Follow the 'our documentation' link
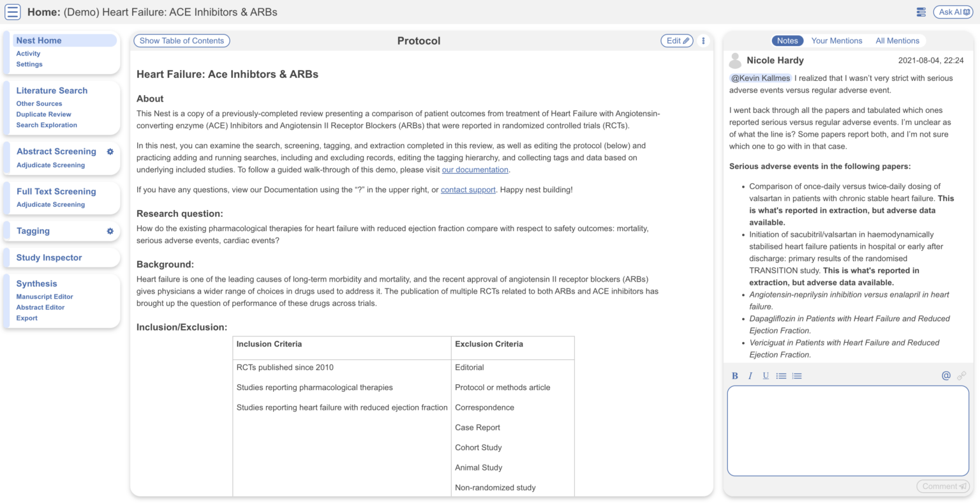980x503 pixels. pyautogui.click(x=475, y=170)
